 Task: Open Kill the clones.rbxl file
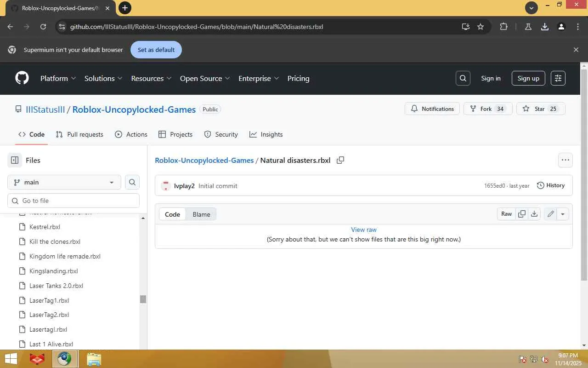[x=55, y=241]
